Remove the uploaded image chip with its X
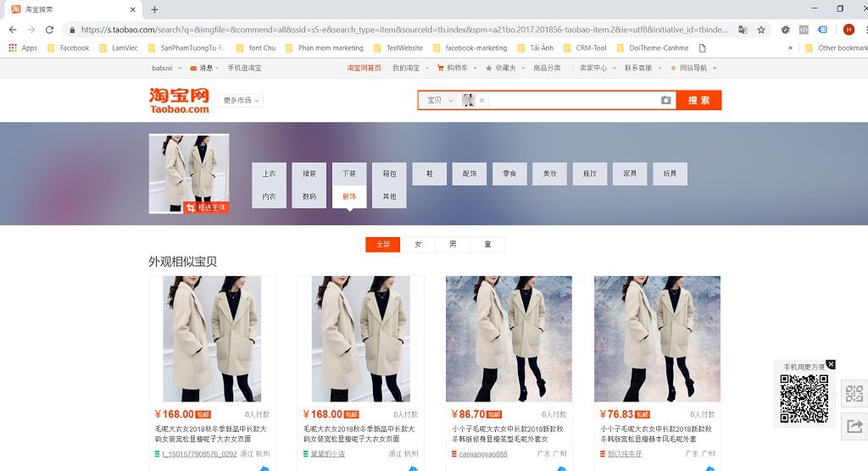 tap(481, 100)
